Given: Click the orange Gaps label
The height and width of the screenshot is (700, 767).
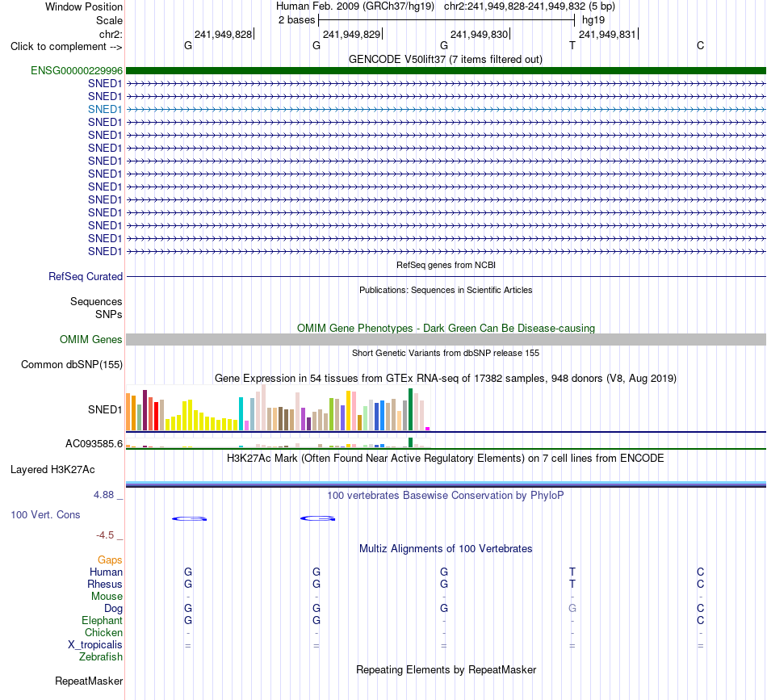Looking at the screenshot, I should click(x=110, y=560).
